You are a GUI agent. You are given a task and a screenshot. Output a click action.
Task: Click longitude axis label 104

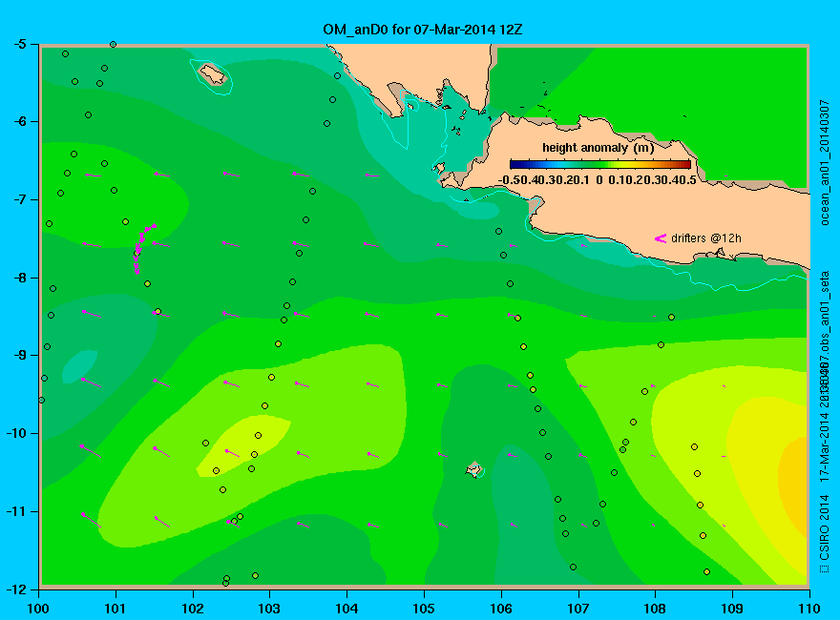click(x=346, y=609)
